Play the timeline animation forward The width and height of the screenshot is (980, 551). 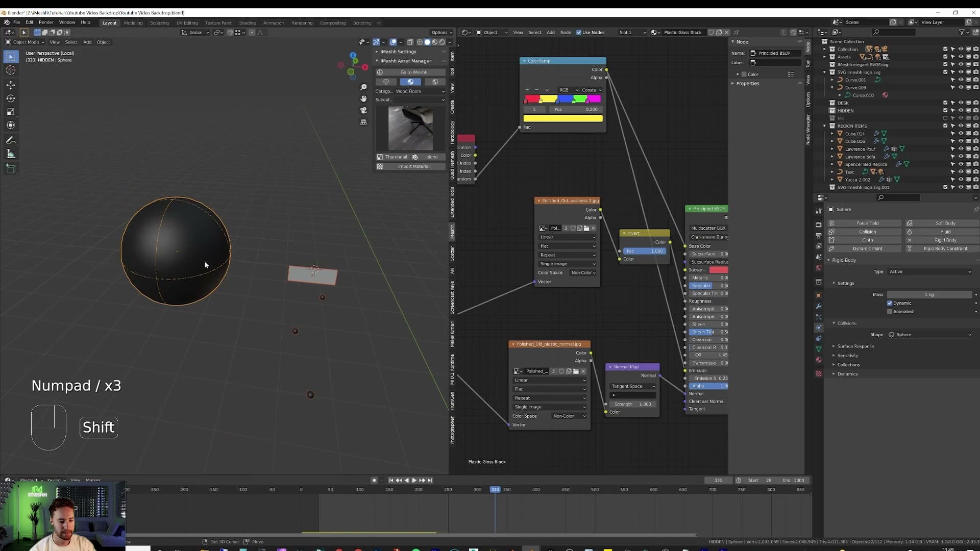[x=414, y=480]
